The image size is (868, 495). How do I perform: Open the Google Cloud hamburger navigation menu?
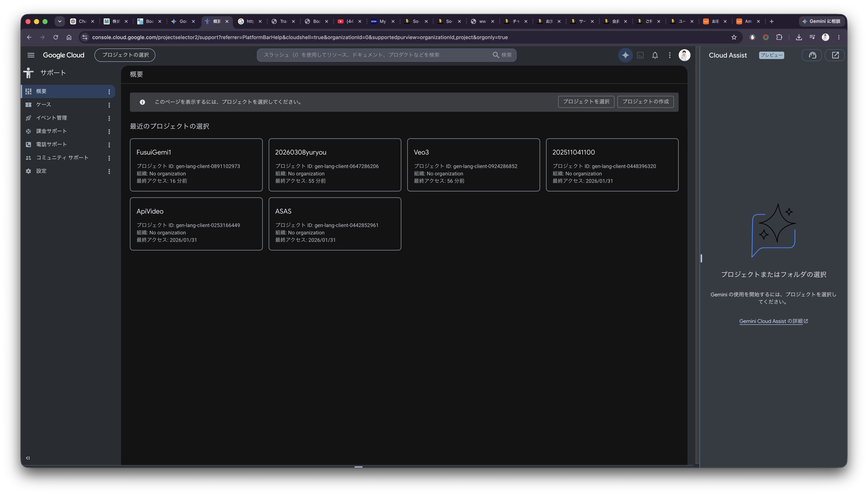31,55
